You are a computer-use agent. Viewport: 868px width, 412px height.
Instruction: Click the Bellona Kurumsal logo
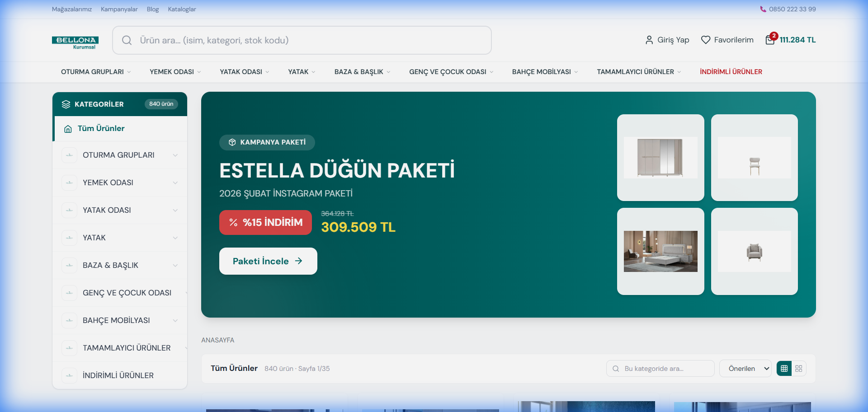[x=75, y=42]
